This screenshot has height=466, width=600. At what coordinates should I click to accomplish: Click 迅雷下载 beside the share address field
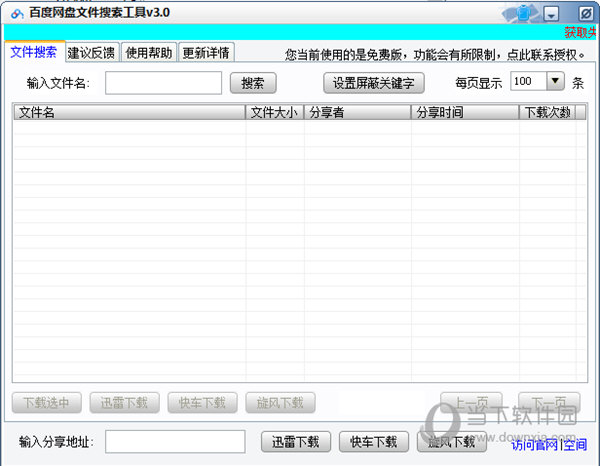pos(296,442)
